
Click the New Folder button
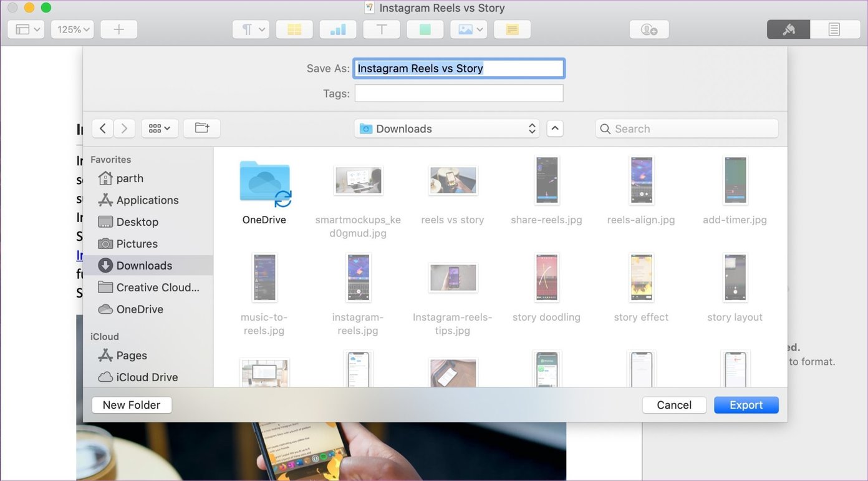[x=132, y=405]
